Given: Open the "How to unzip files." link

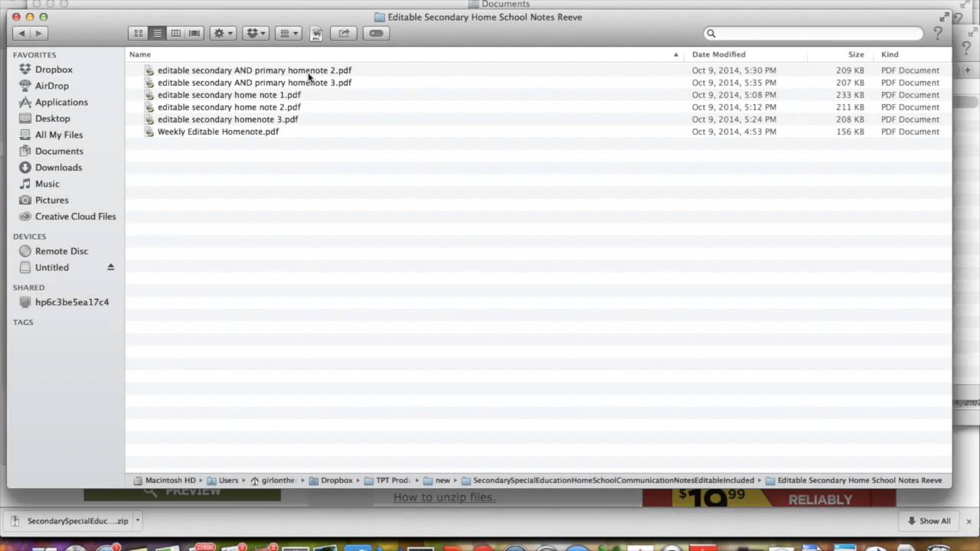Looking at the screenshot, I should [x=444, y=497].
